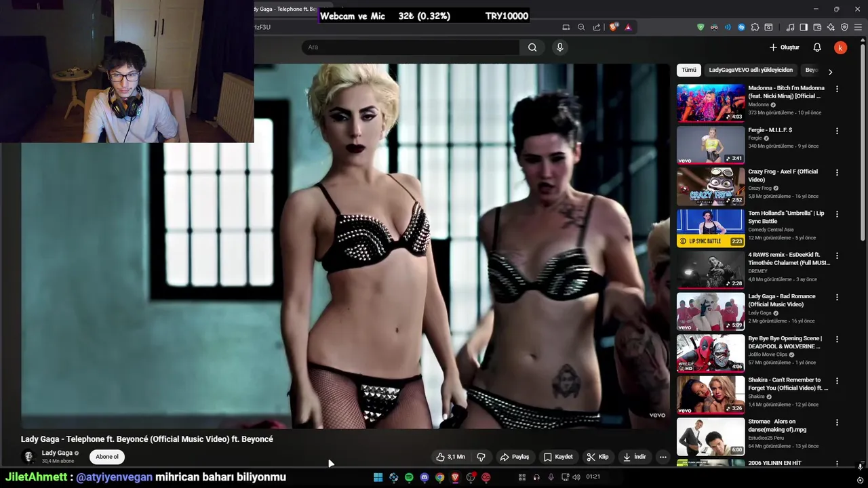
Task: Open options menu for Shakira Can't Remember
Action: coord(837,381)
